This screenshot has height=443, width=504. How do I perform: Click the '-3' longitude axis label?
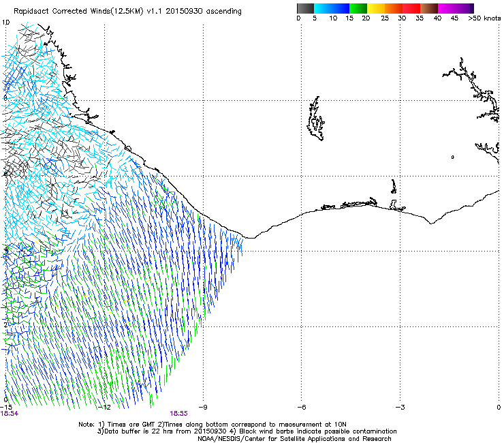point(400,407)
